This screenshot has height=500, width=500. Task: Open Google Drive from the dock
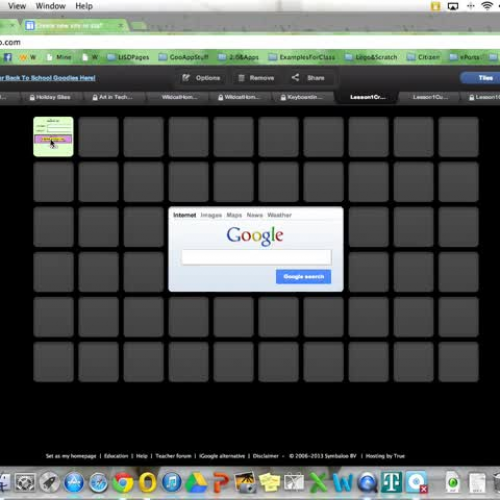coord(196,483)
